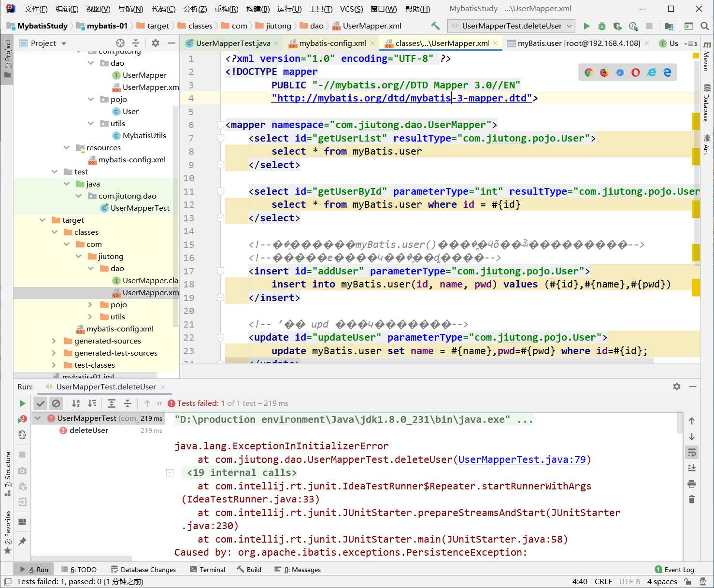The image size is (714, 588).
Task: Toggle Show Ignored tests button
Action: click(x=56, y=403)
